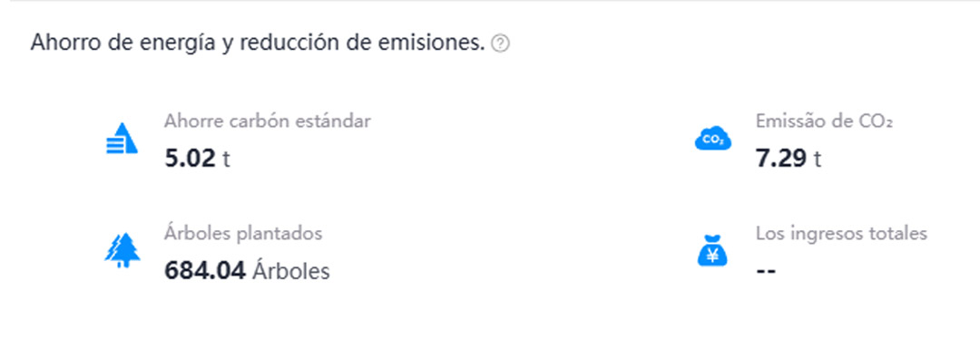Viewport: 980px width, 339px height.
Task: Select the 'Árboles plantados' label
Action: pyautogui.click(x=243, y=234)
